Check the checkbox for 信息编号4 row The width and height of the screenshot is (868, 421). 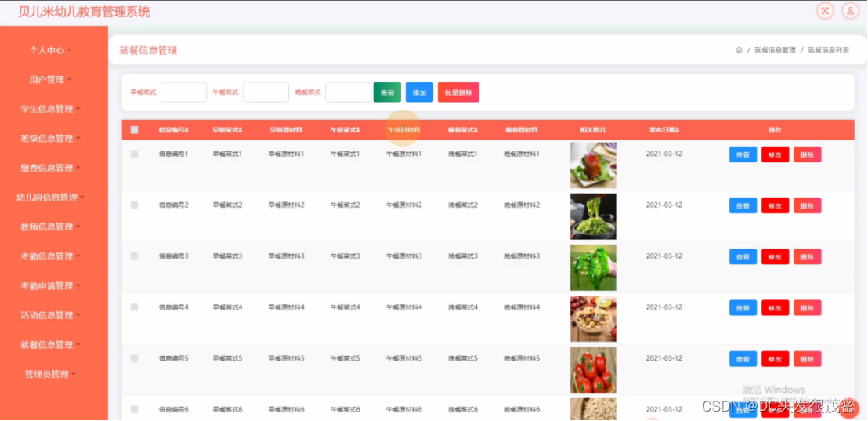135,307
